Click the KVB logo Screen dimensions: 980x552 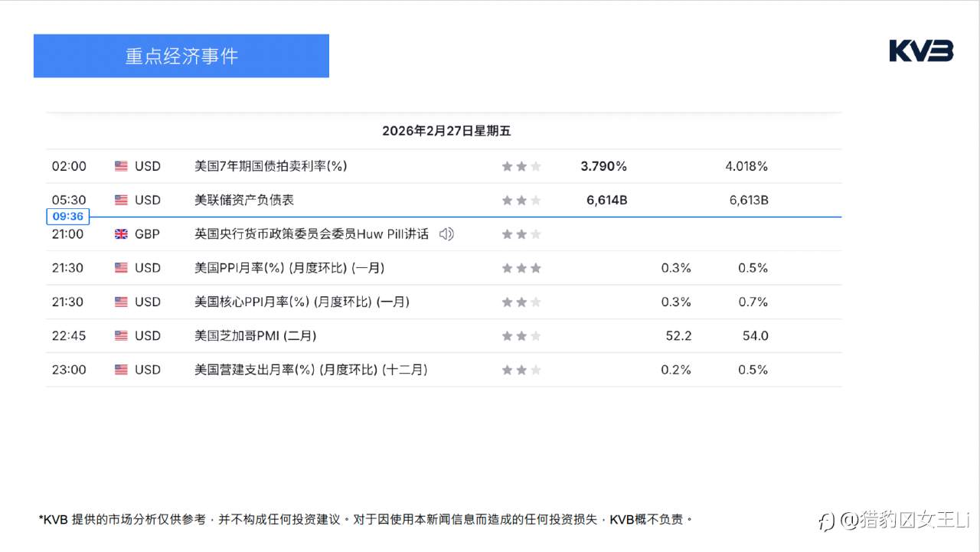pos(920,51)
